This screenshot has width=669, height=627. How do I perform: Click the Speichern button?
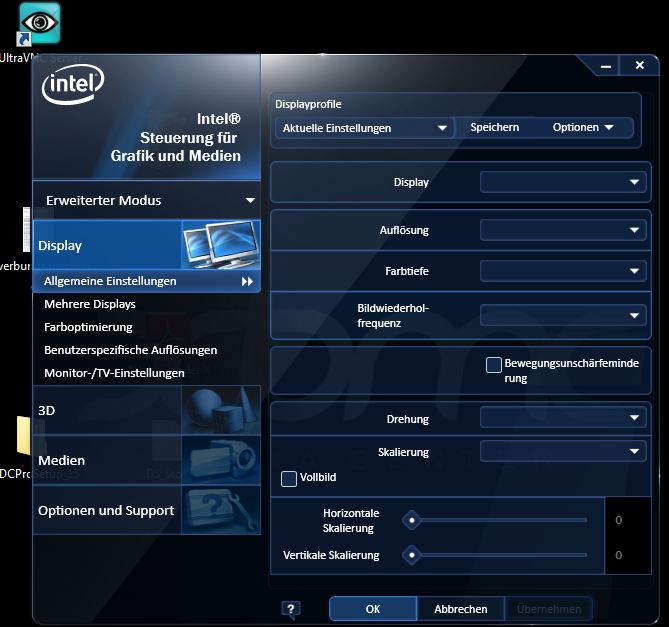494,127
